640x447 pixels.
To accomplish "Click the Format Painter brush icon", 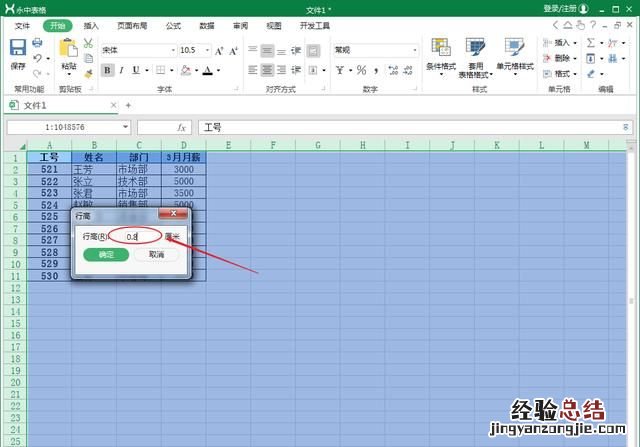I will [x=89, y=72].
